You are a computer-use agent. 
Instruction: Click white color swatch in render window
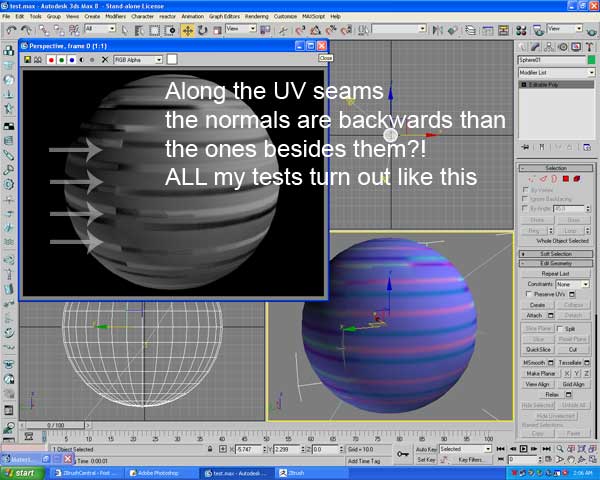[172, 59]
